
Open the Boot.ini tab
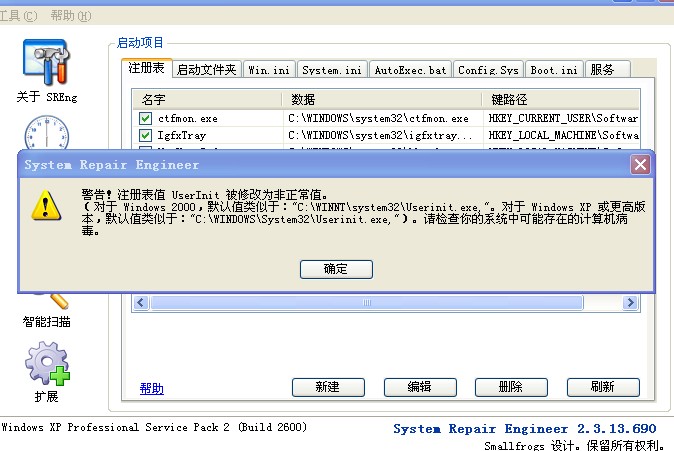554,70
